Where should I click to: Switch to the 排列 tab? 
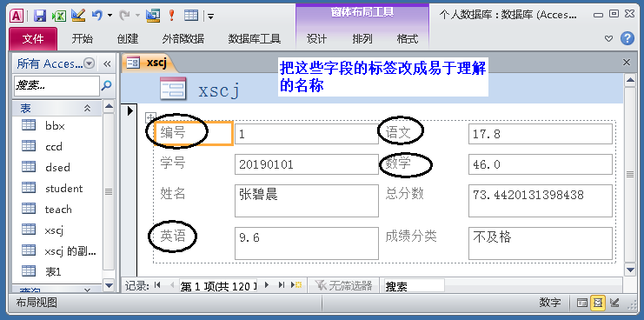[x=362, y=39]
